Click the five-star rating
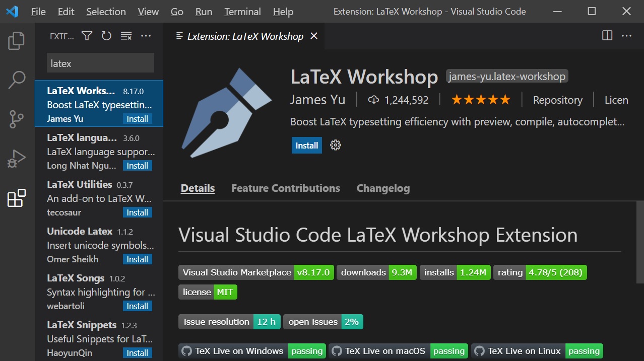644x361 pixels. pos(481,100)
